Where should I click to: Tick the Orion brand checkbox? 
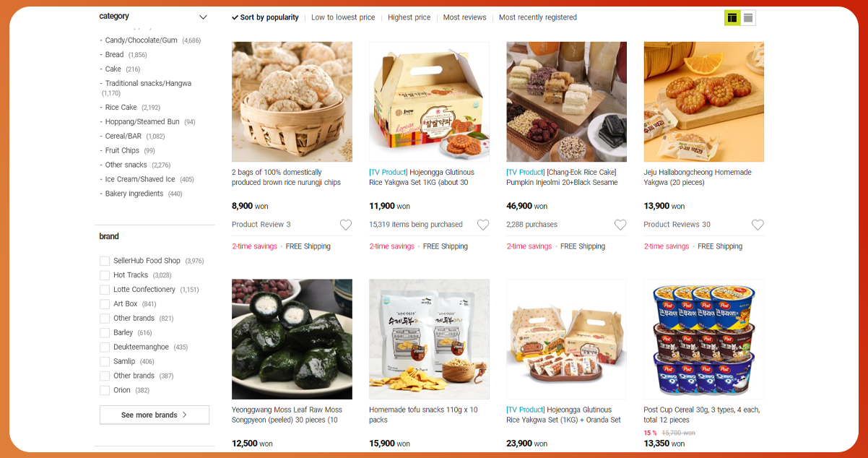105,390
